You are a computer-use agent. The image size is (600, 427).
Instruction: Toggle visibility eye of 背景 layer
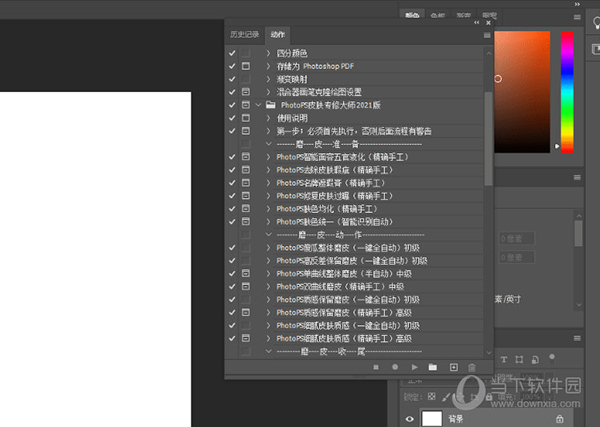(410, 419)
